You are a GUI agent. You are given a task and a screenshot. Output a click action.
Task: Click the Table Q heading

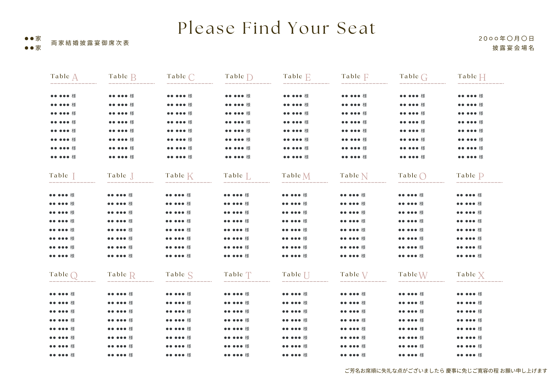64,275
